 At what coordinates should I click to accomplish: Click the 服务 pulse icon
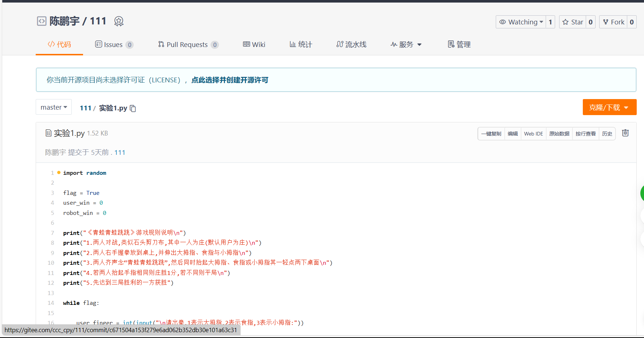(394, 44)
